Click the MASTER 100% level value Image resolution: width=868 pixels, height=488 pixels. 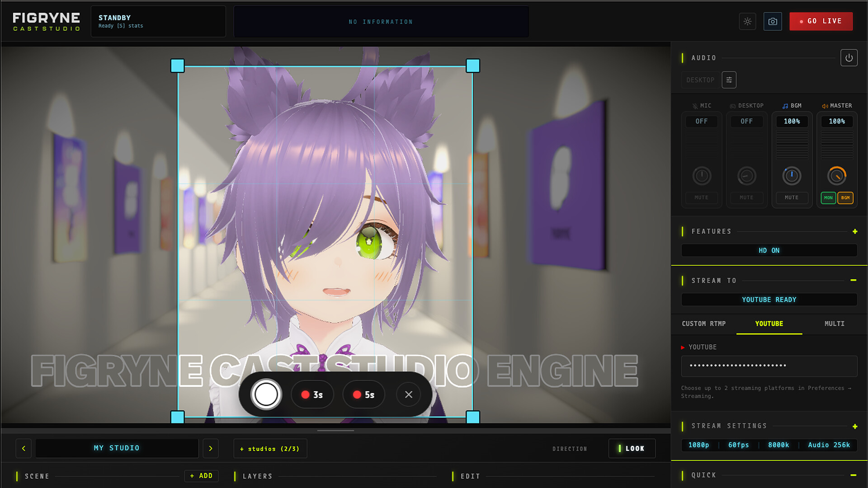pyautogui.click(x=837, y=121)
